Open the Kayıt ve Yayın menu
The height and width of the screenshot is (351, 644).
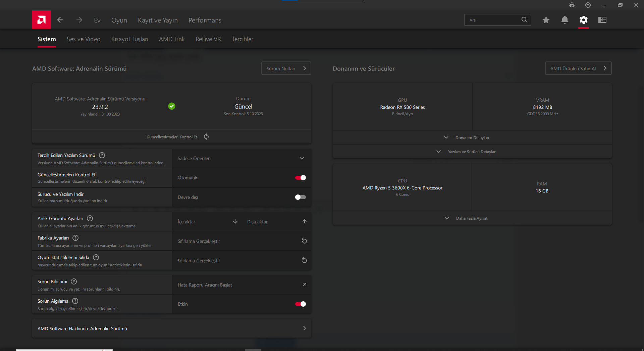click(158, 20)
